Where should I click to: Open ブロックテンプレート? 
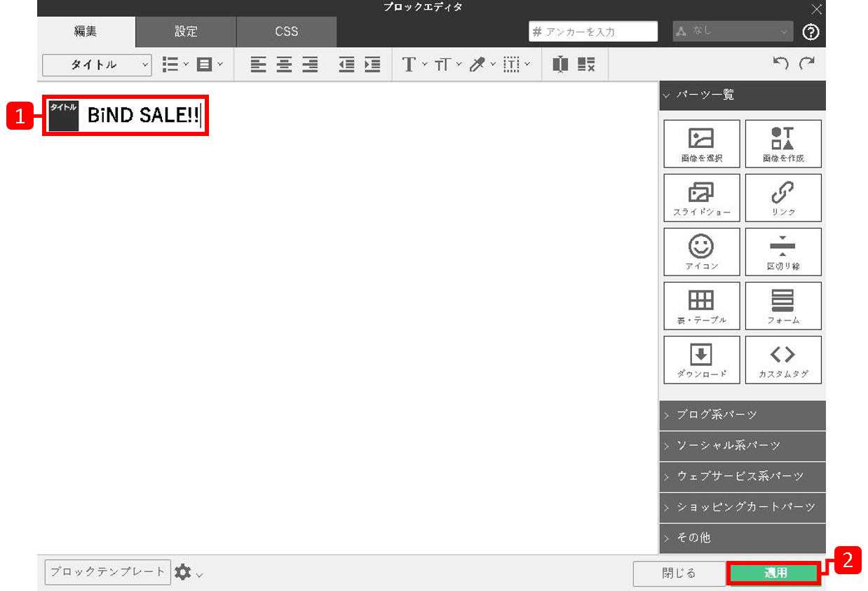click(108, 572)
